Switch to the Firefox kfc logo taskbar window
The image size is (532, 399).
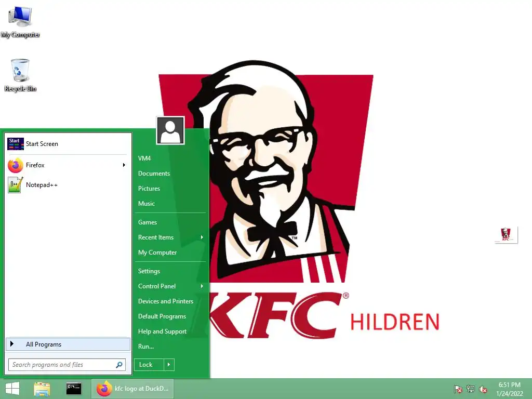pos(132,389)
